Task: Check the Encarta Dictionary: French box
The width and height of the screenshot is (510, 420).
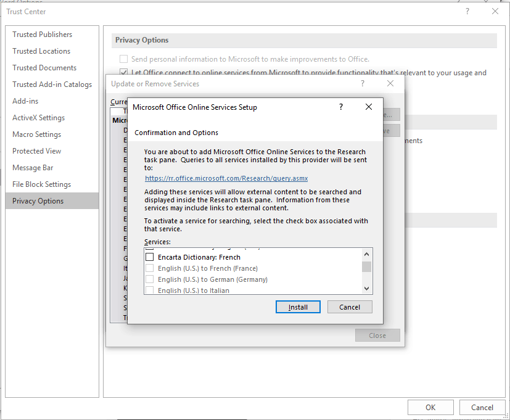Action: pyautogui.click(x=150, y=257)
